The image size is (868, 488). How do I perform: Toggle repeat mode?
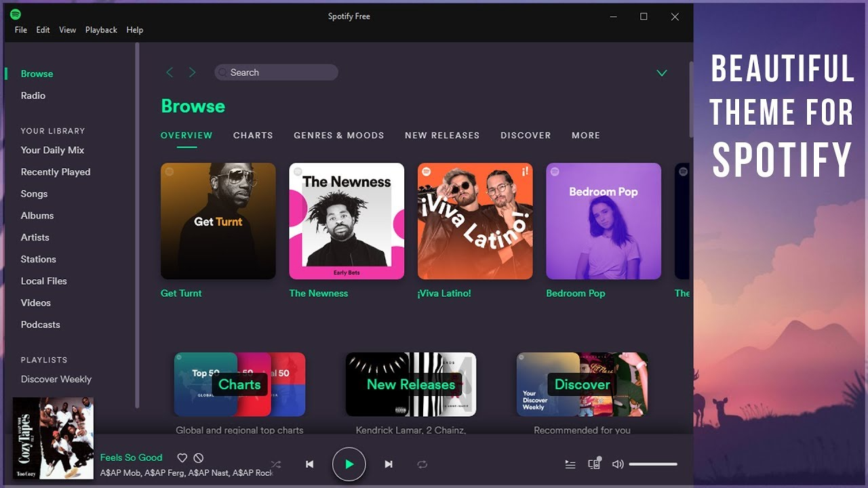point(422,464)
